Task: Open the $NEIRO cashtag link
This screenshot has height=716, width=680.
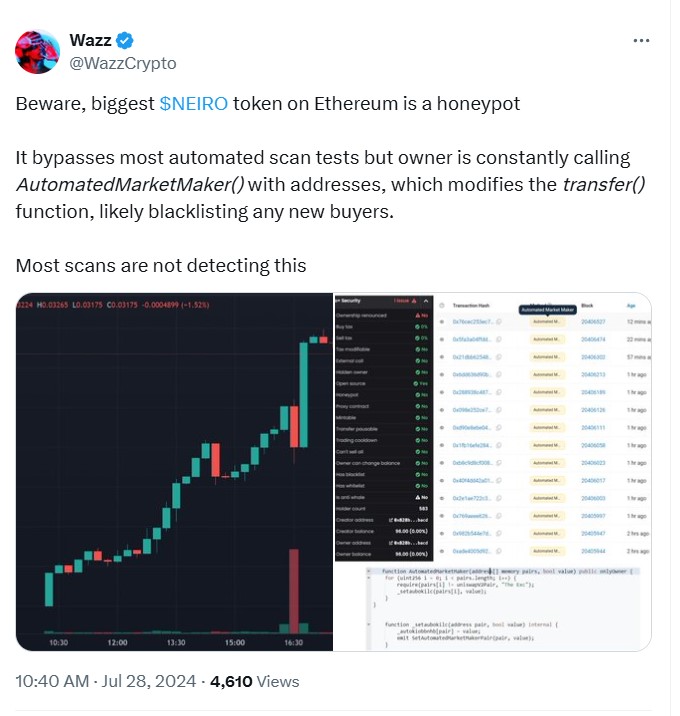Action: (194, 105)
